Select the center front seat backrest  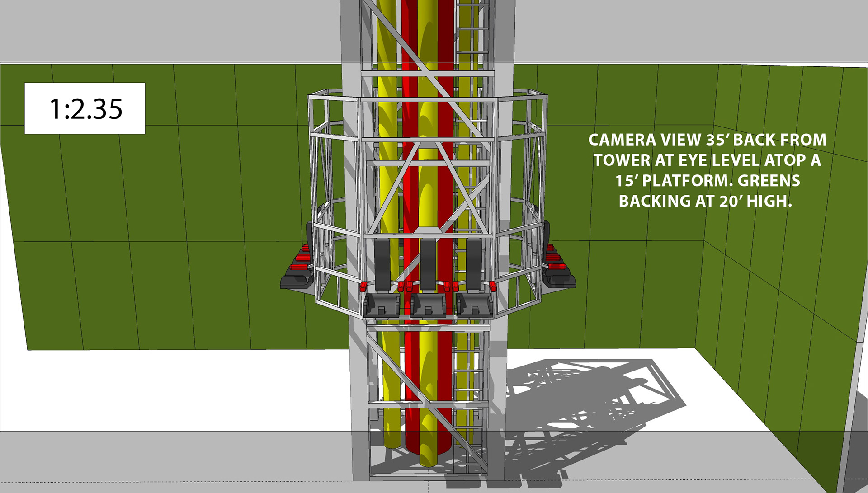pos(428,264)
